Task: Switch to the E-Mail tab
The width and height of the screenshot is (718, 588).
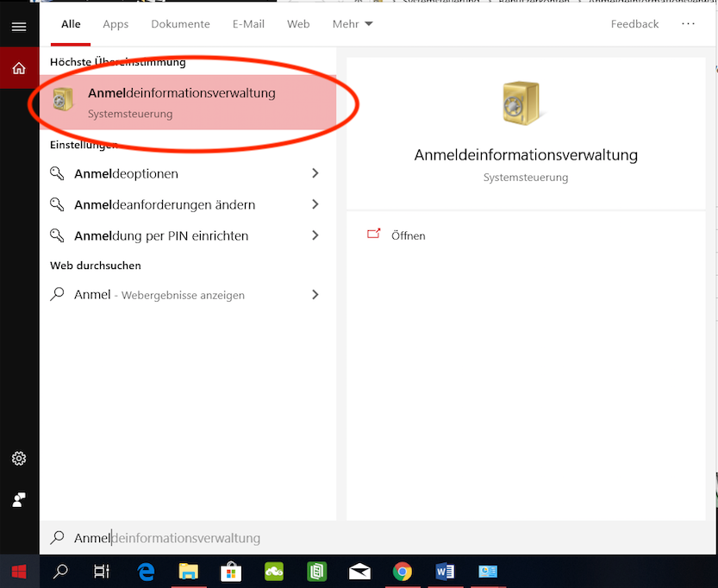Action: 248,24
